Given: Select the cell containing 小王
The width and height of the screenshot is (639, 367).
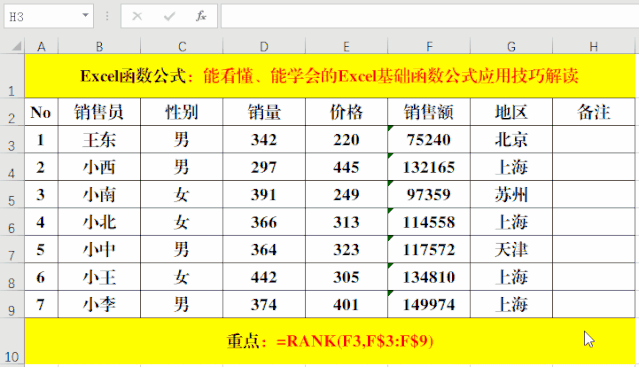Looking at the screenshot, I should click(99, 277).
